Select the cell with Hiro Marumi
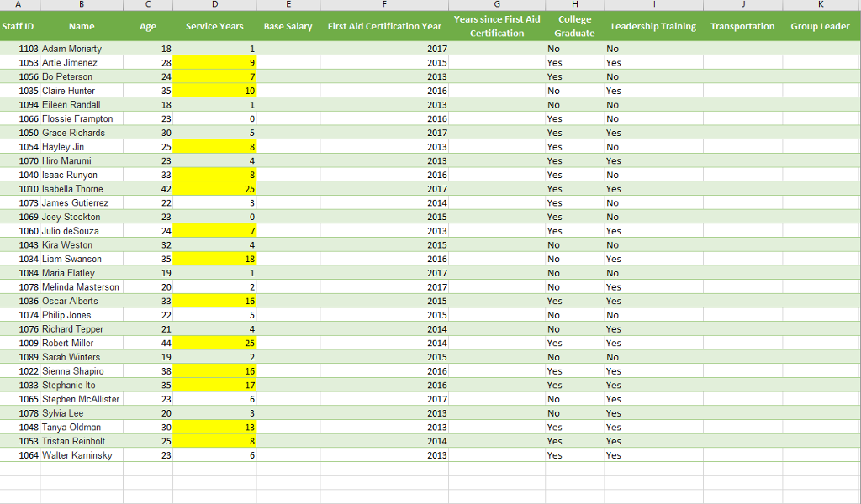Image resolution: width=861 pixels, height=504 pixels. point(82,160)
